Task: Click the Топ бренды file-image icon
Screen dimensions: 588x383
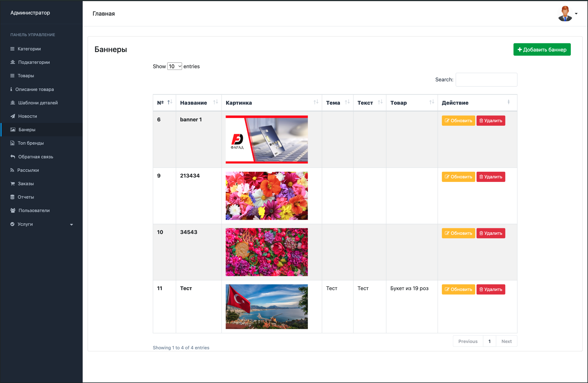Action: [12, 143]
